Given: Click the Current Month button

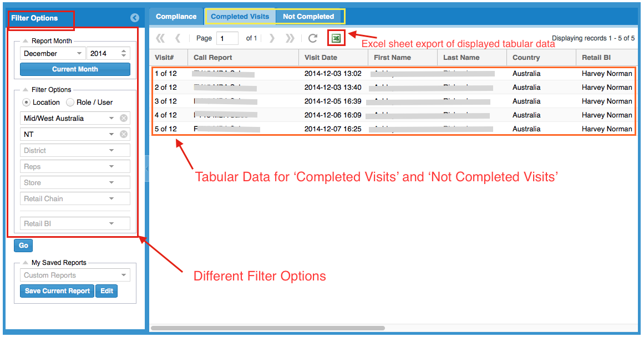Looking at the screenshot, I should click(x=75, y=69).
